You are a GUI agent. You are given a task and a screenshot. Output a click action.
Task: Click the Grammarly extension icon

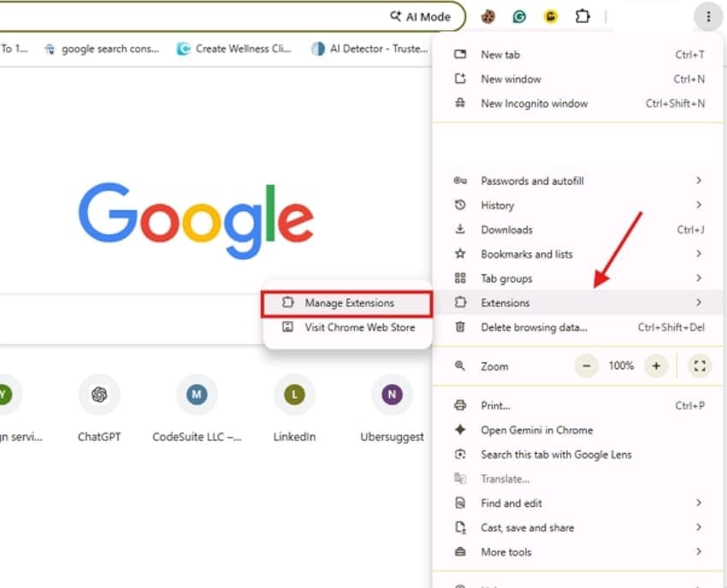(519, 17)
